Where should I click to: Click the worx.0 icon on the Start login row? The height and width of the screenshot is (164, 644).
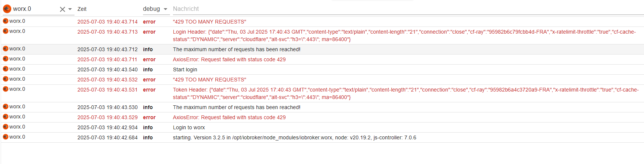[6, 69]
